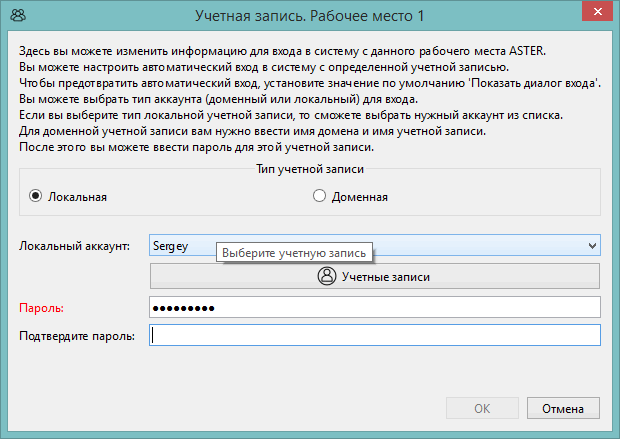Screen dimensions: 620x439
Task: Click the Доменная option label
Action: pos(359,197)
